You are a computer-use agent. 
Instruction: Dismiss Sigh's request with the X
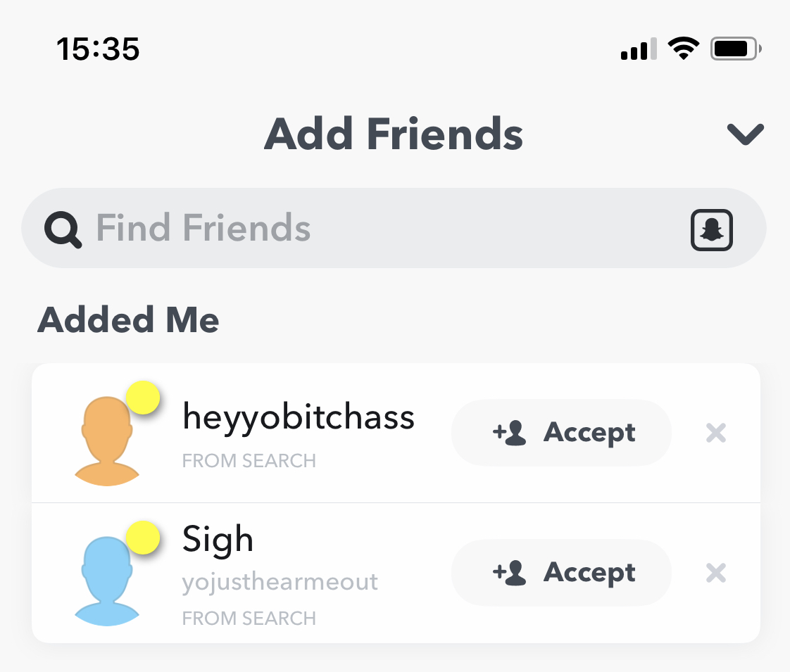pyautogui.click(x=715, y=573)
